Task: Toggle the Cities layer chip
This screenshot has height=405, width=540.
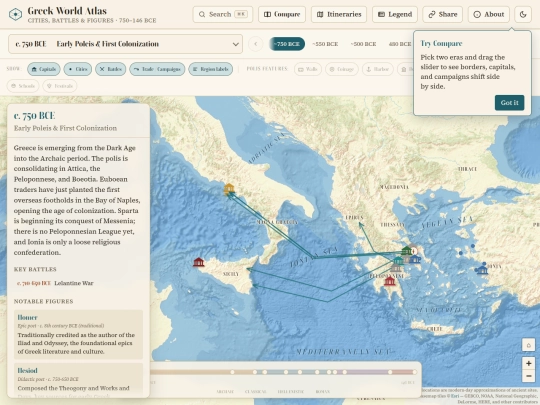Action: pyautogui.click(x=78, y=69)
